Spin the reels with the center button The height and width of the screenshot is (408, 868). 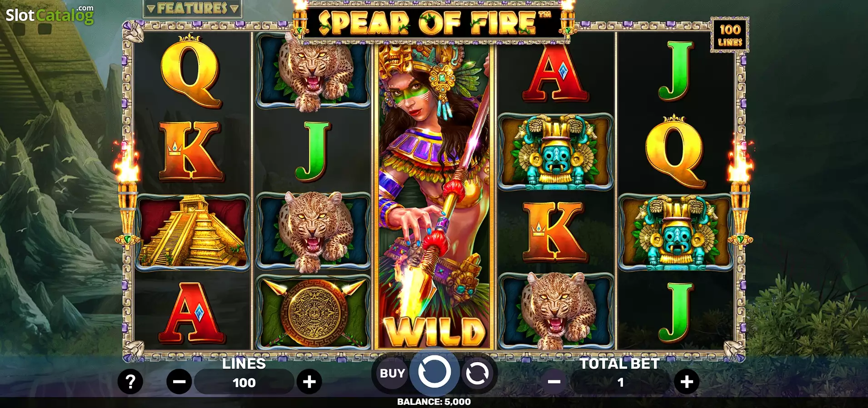(x=434, y=372)
